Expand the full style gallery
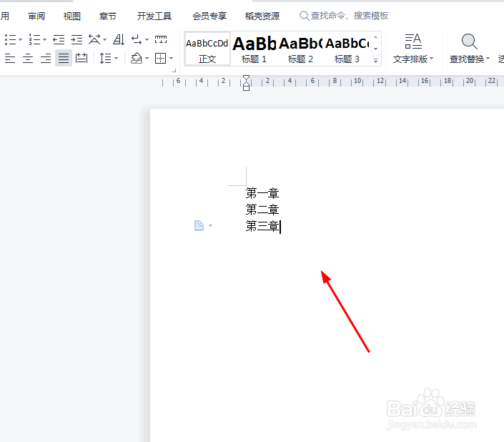Screen dimensions: 504x442 [376, 60]
